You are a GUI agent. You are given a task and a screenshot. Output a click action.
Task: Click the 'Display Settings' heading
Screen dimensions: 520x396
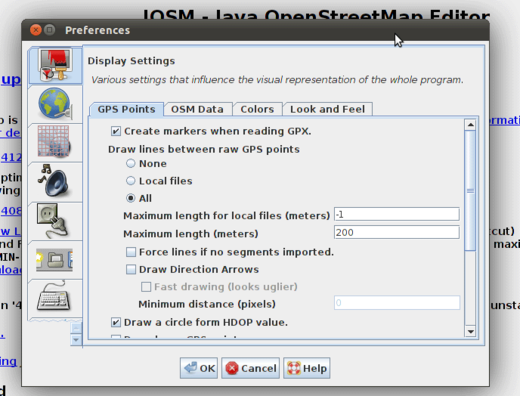point(131,61)
